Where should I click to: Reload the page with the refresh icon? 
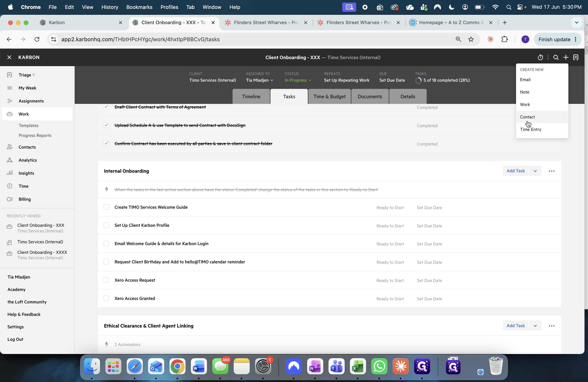point(37,39)
